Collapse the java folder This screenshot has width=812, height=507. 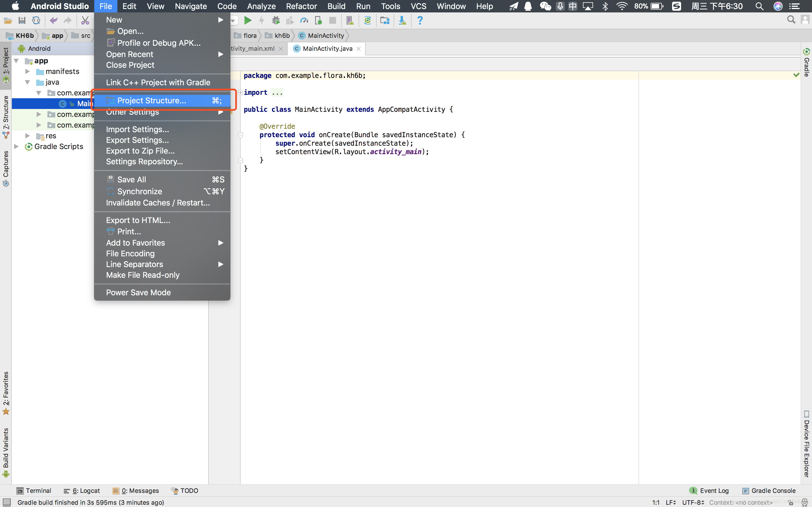pyautogui.click(x=27, y=82)
